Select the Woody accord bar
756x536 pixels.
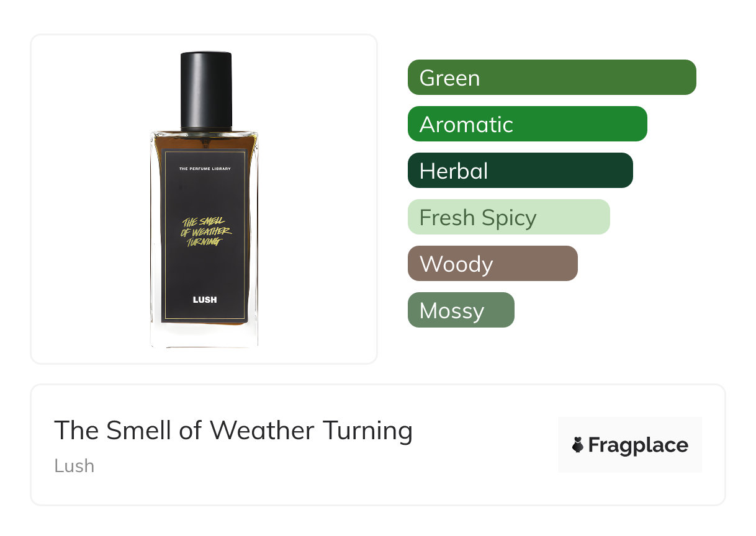pos(493,264)
